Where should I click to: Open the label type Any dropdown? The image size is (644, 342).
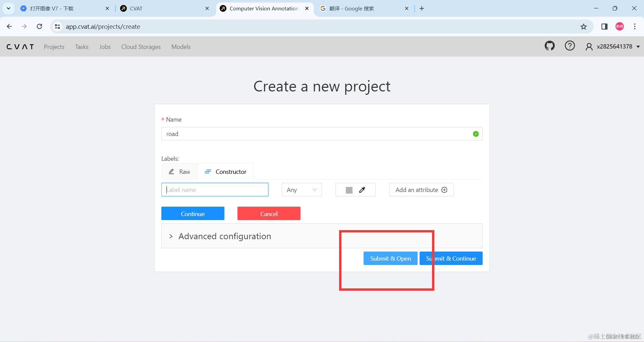click(302, 190)
